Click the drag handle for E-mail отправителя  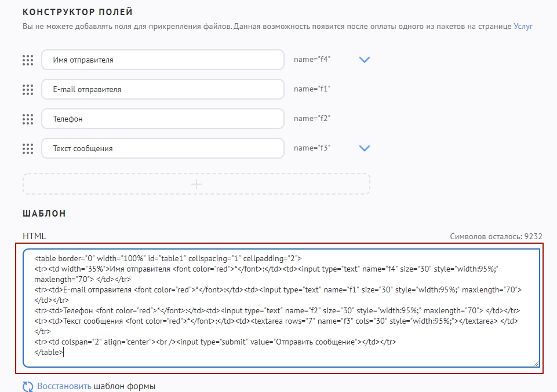[x=28, y=89]
